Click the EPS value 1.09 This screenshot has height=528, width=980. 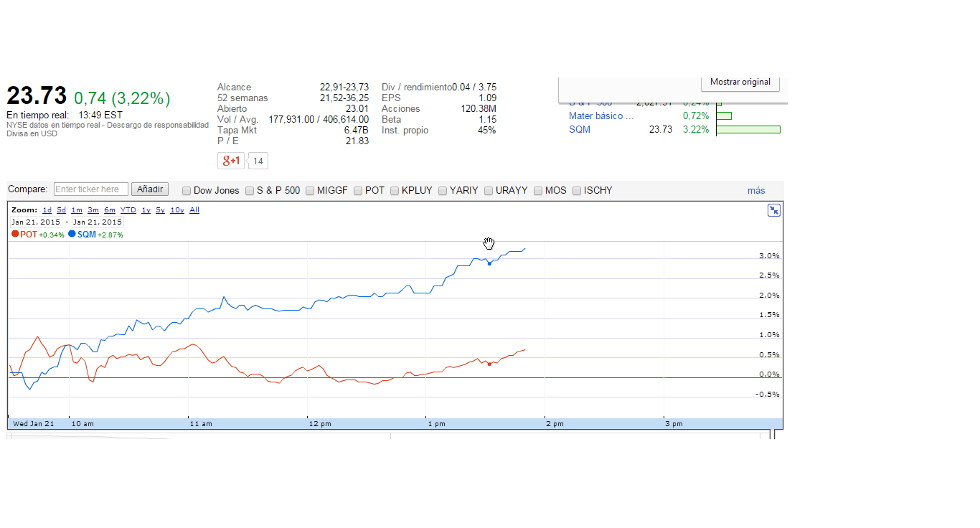487,98
